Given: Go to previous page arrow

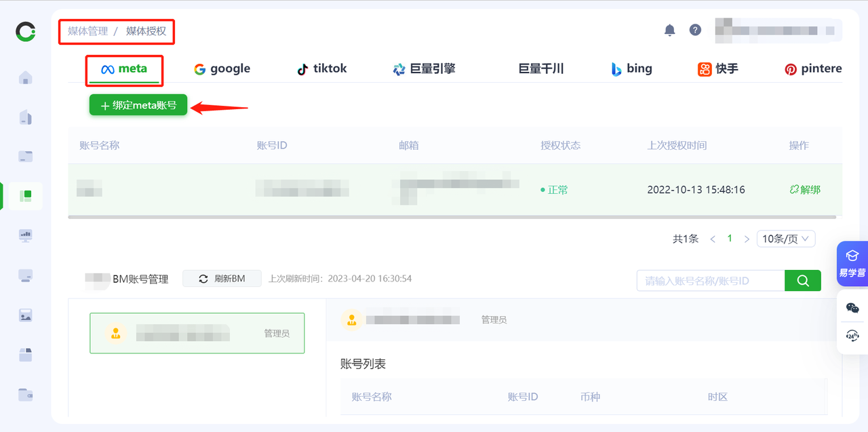Looking at the screenshot, I should coord(713,239).
